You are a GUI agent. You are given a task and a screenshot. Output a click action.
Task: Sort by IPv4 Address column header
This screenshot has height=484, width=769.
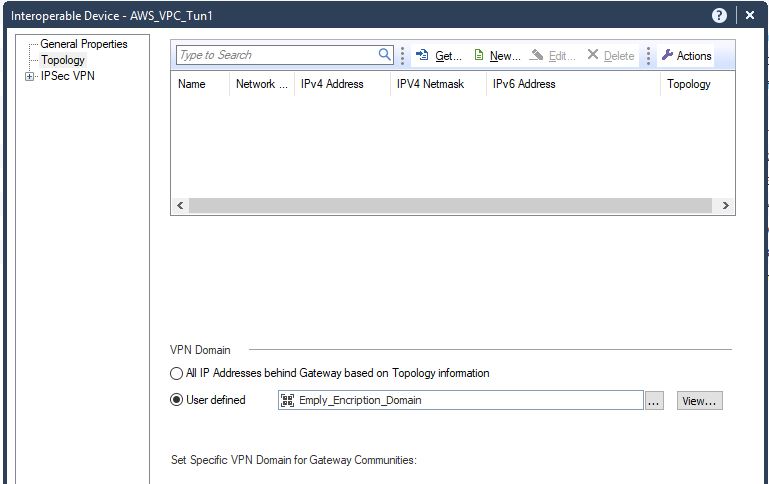point(342,84)
